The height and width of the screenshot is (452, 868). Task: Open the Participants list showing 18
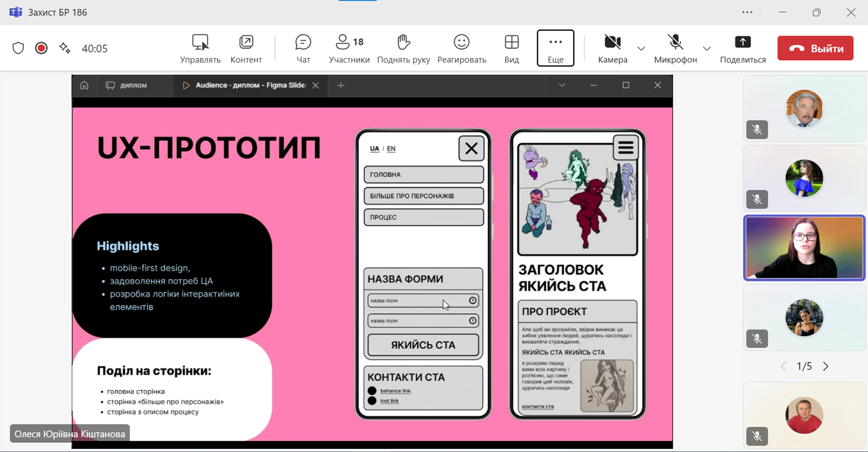point(349,48)
